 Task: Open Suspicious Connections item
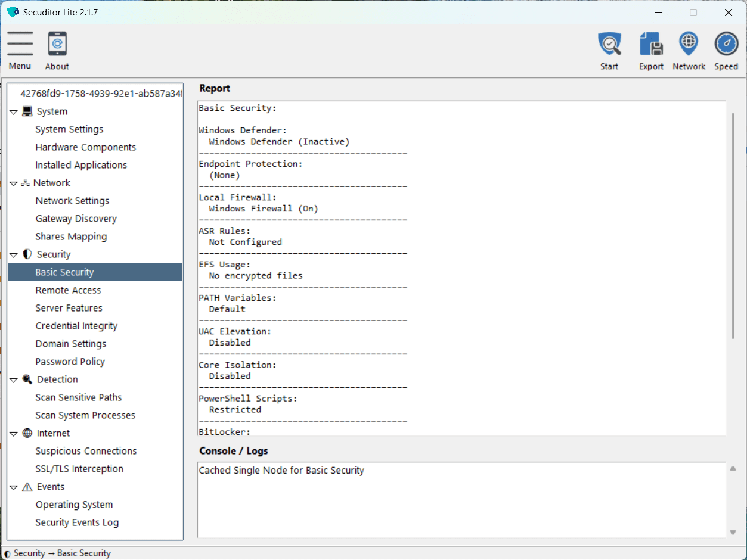pyautogui.click(x=86, y=451)
